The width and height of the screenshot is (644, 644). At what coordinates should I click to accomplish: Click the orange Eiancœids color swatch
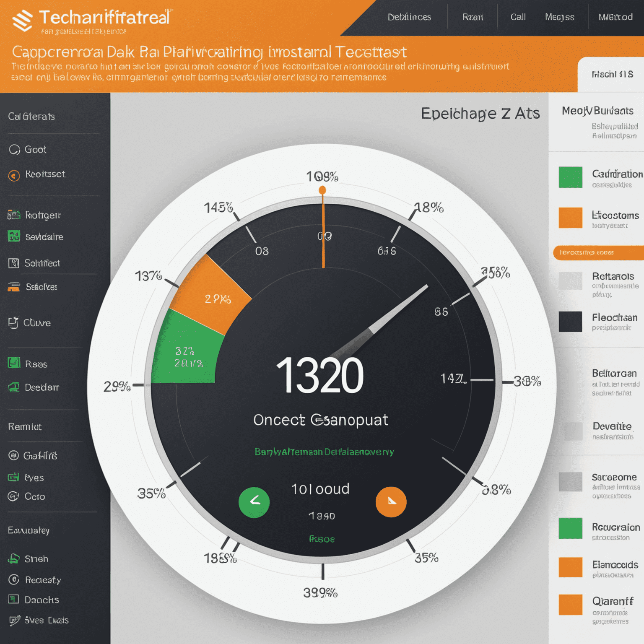(571, 567)
